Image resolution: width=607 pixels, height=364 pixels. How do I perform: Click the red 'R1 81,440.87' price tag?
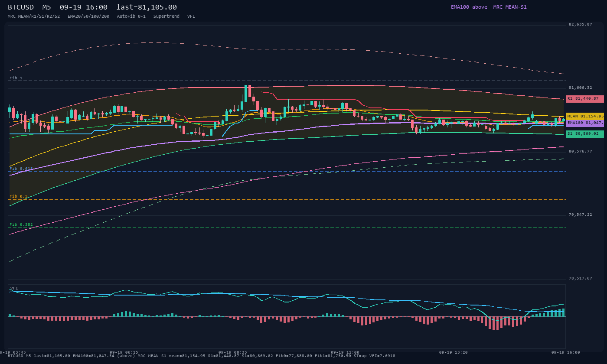pyautogui.click(x=585, y=99)
